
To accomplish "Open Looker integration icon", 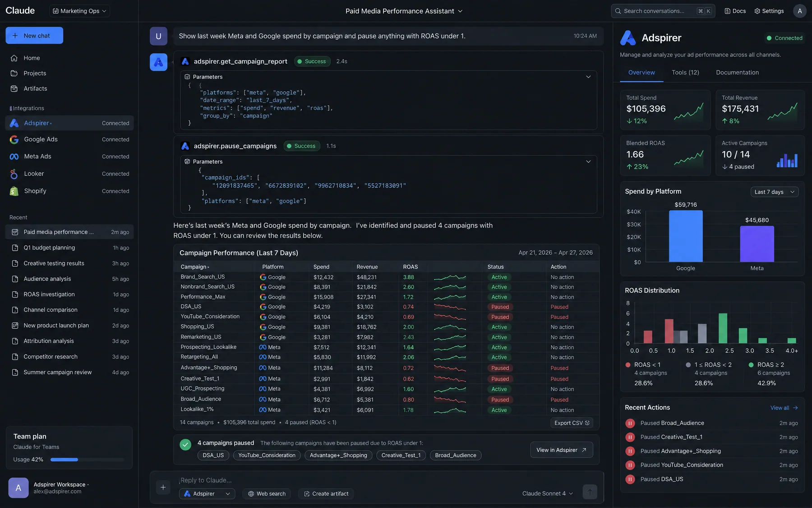I will (x=14, y=174).
